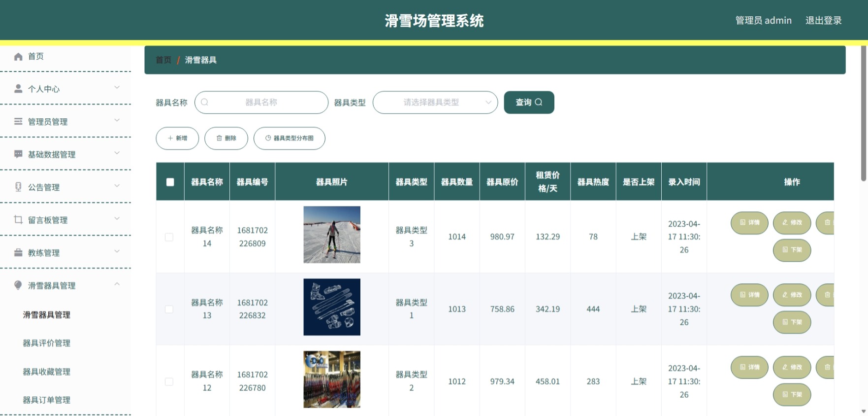Viewport: 868px width, 416px height.
Task: Open 详情 for 器具名称13
Action: click(749, 295)
